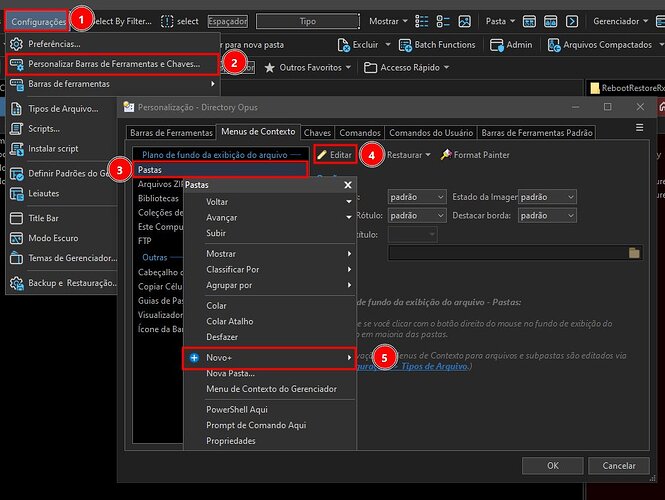Viewport: 665px width, 500px height.
Task: Open Tipos de Arquivo menu entry
Action: [x=63, y=109]
